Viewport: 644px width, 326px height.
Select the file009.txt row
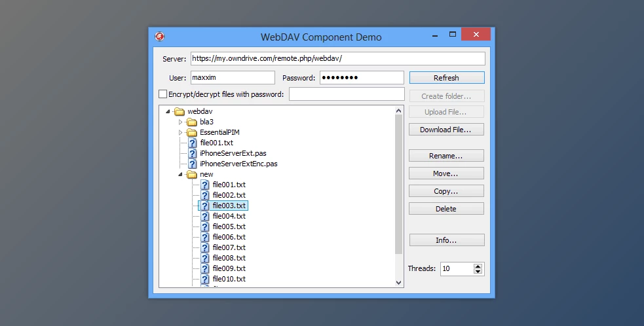[229, 268]
